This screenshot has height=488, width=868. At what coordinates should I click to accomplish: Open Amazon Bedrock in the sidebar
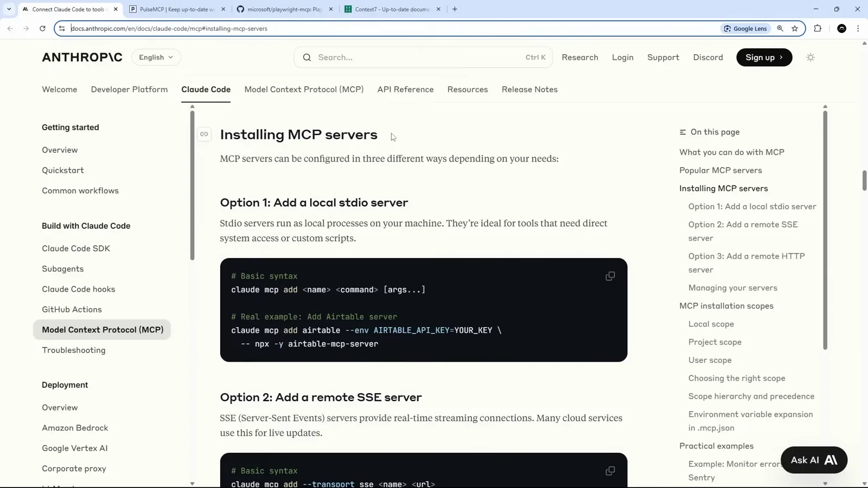click(75, 428)
